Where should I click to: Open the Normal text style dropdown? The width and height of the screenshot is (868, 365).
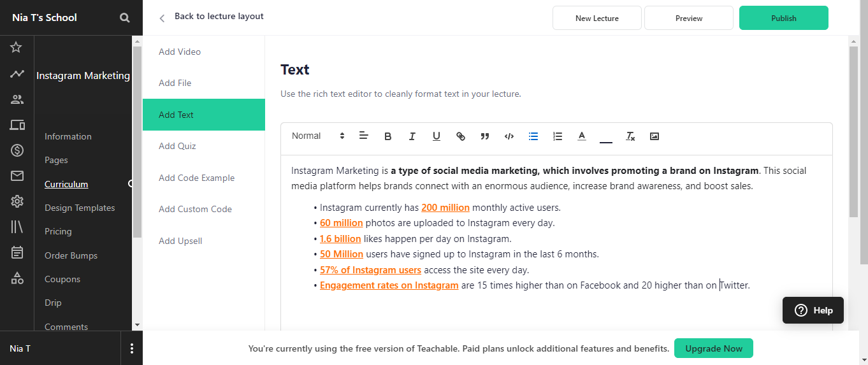[318, 136]
